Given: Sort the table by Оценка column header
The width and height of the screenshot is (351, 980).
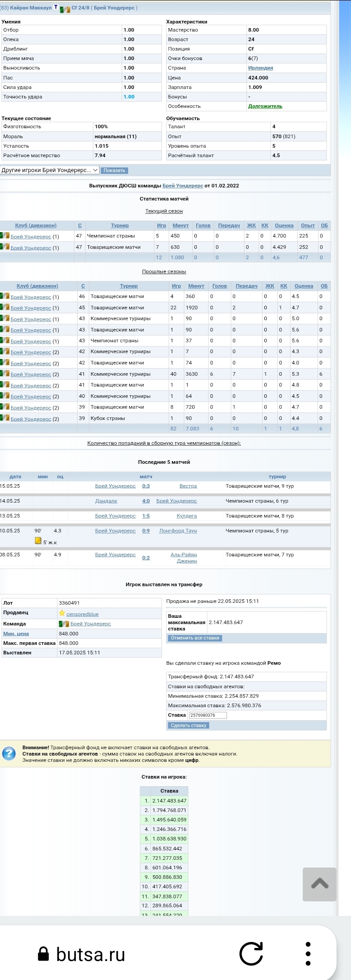Looking at the screenshot, I should click(x=284, y=225).
